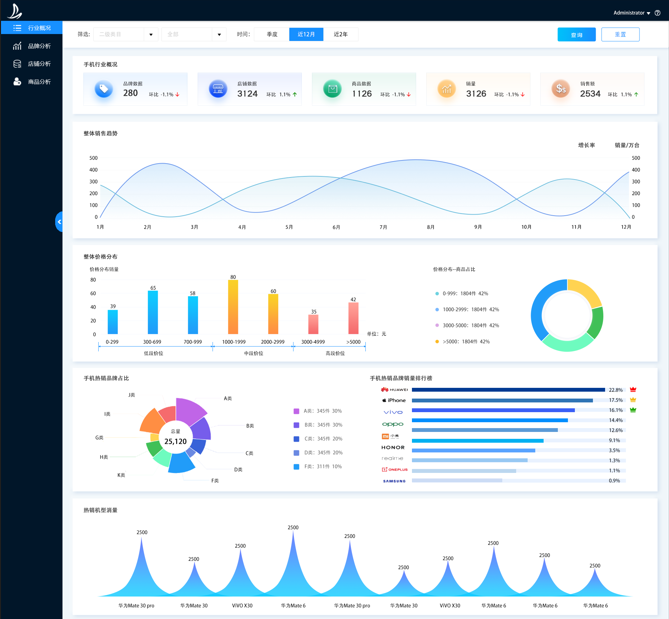Image resolution: width=669 pixels, height=619 pixels.
Task: Click the red crown icon next to 22.8%
Action: [x=633, y=389]
